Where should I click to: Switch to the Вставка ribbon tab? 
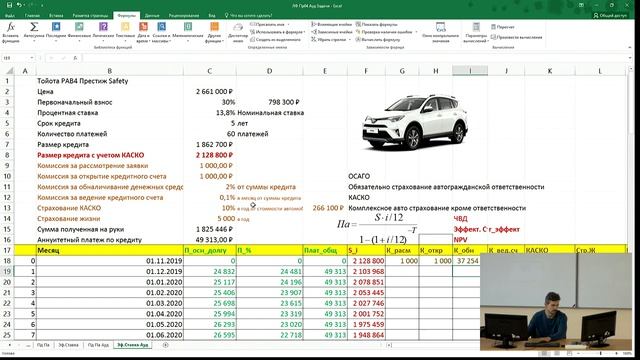(x=56, y=16)
